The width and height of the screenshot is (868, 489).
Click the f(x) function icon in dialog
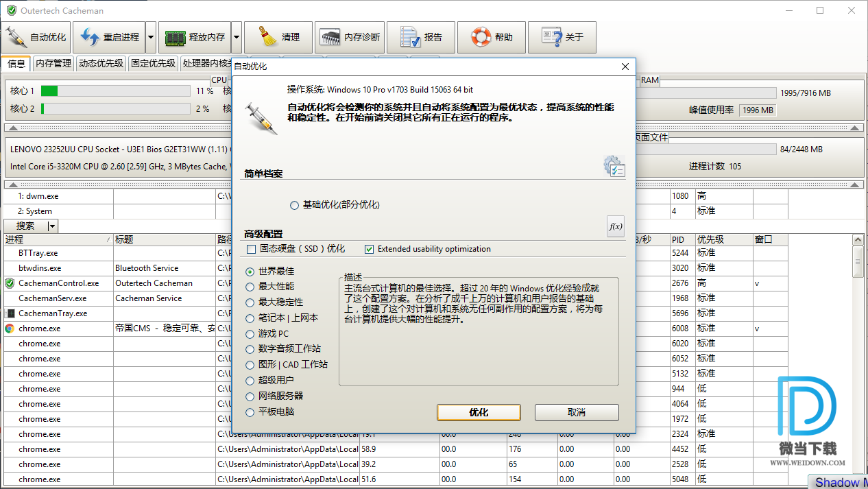[x=616, y=226]
